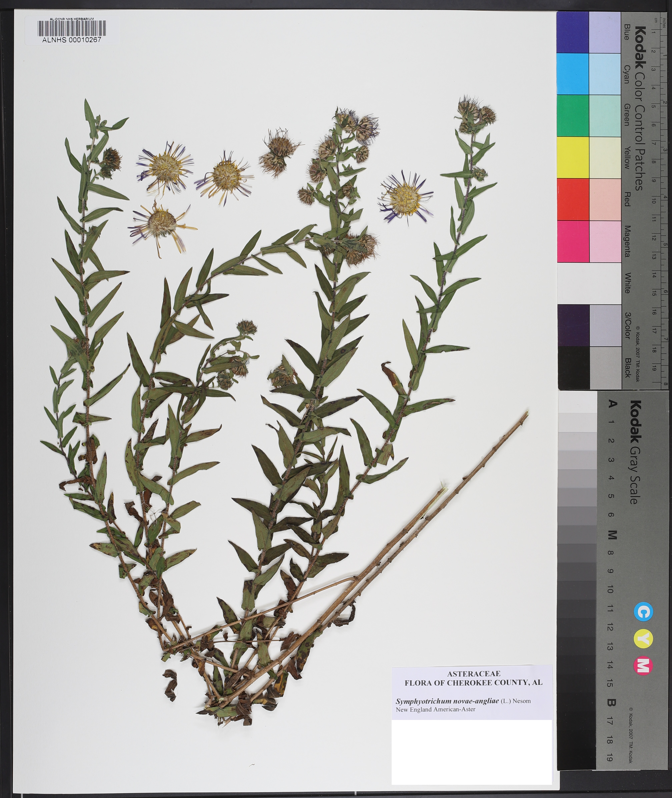Viewport: 672px width, 798px height.
Task: Select the saturated Green color patch
Action: 573,116
